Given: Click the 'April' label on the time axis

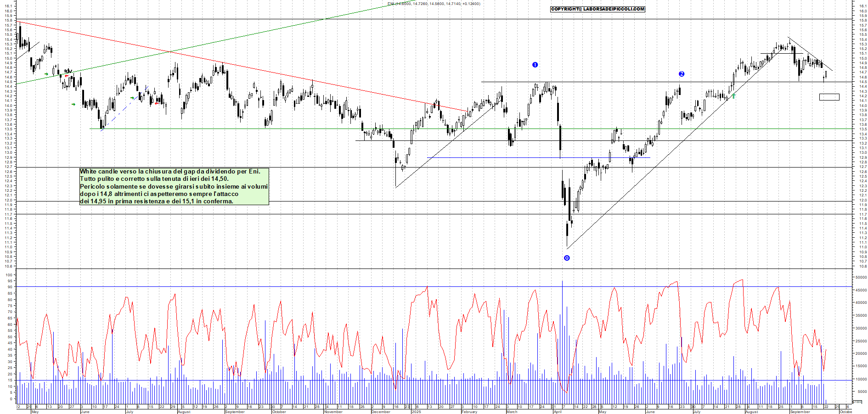Looking at the screenshot, I should click(558, 412).
